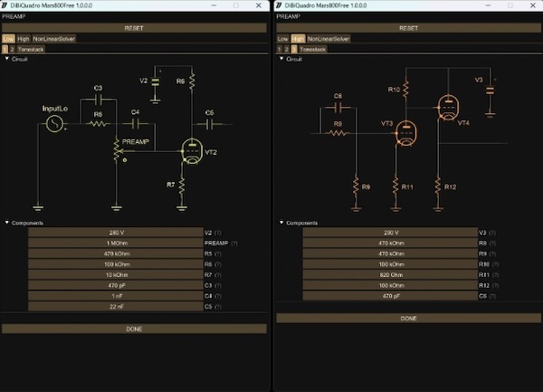This screenshot has width=543, height=392.
Task: Edit C3 470 pF value field
Action: coord(116,285)
